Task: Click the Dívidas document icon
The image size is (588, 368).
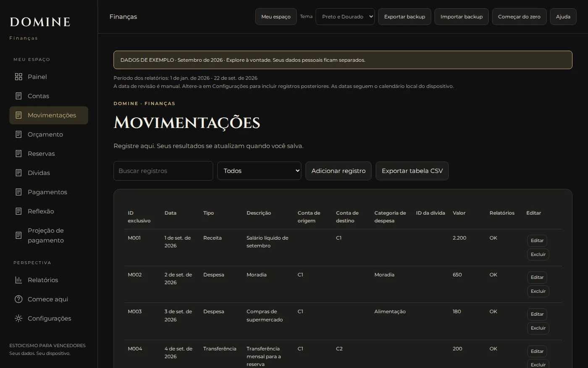Action: pyautogui.click(x=18, y=173)
